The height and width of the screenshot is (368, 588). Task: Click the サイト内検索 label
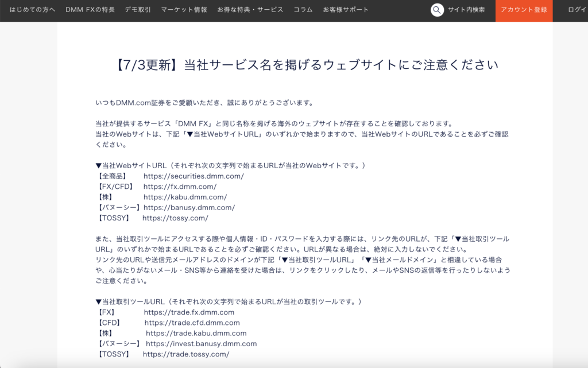click(x=466, y=10)
